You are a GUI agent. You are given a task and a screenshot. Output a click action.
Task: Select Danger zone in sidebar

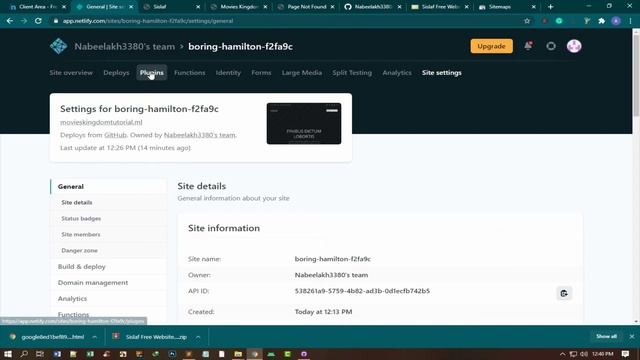109,250
